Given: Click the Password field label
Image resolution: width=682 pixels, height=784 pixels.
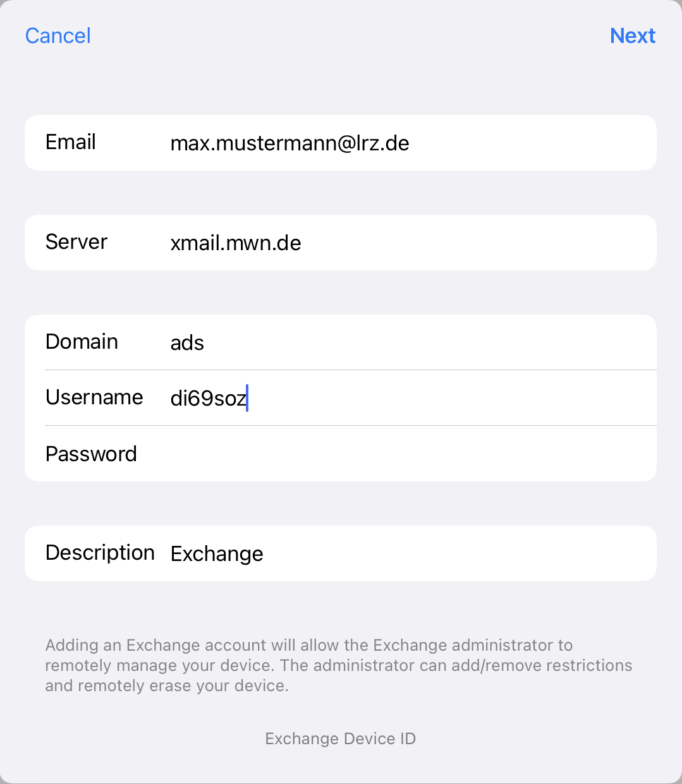Looking at the screenshot, I should (x=91, y=454).
